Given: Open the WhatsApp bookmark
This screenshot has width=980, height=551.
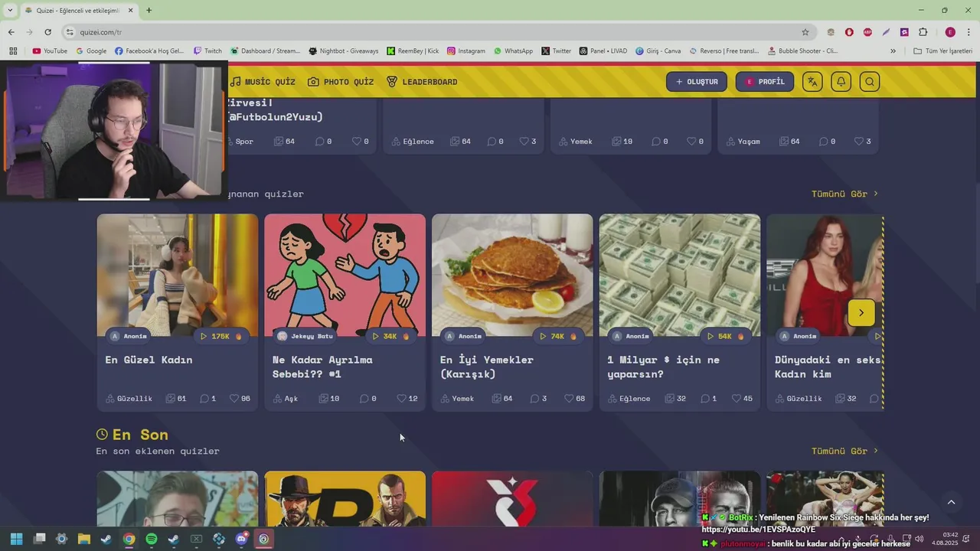Looking at the screenshot, I should coord(513,51).
